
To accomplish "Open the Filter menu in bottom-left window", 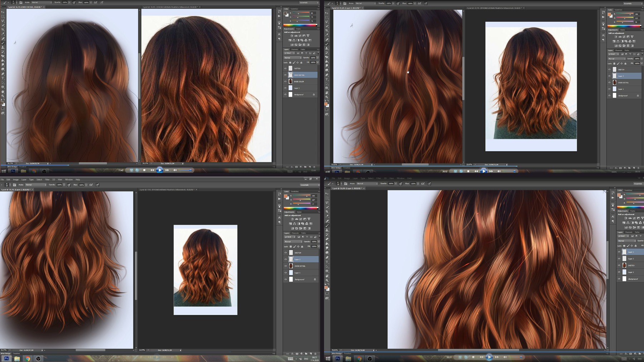I will (x=47, y=179).
